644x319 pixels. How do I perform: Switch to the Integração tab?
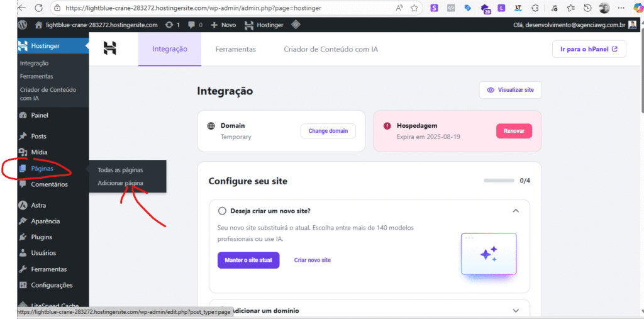tap(170, 49)
